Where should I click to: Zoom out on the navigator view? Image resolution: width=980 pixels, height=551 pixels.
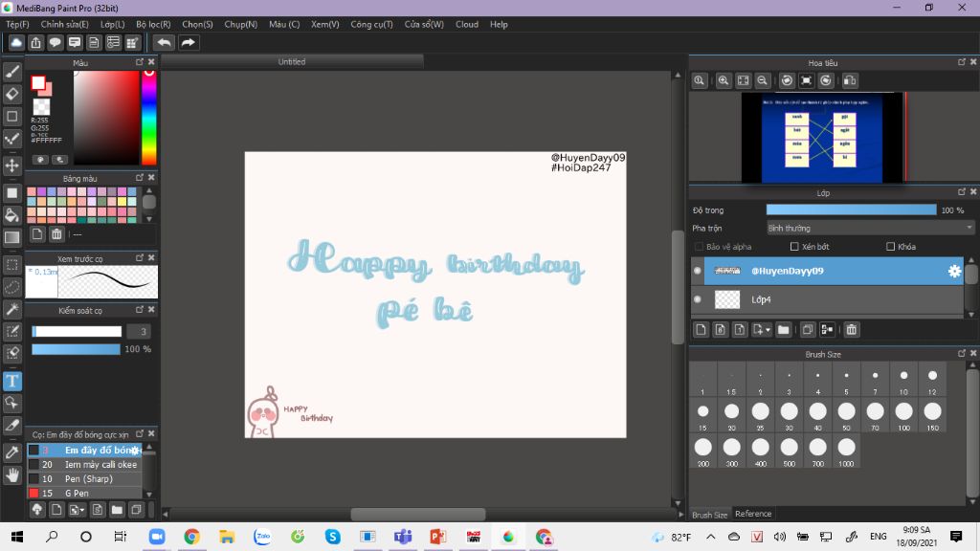point(763,80)
